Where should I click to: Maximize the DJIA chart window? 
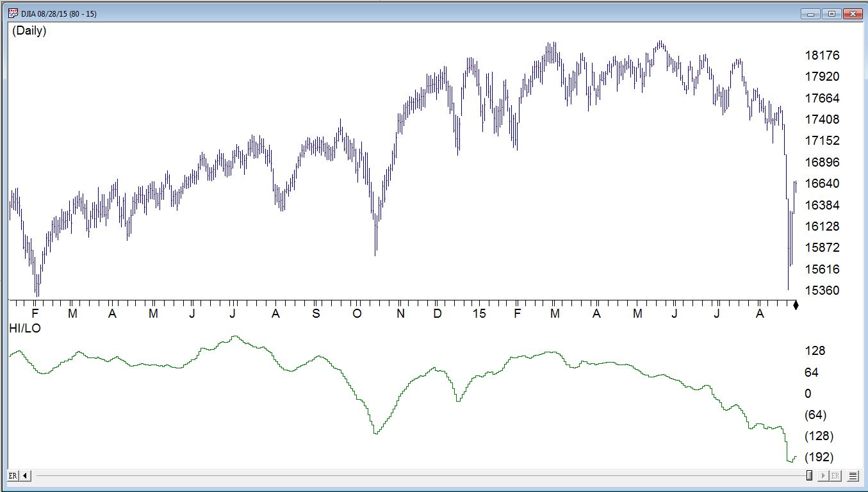(831, 13)
